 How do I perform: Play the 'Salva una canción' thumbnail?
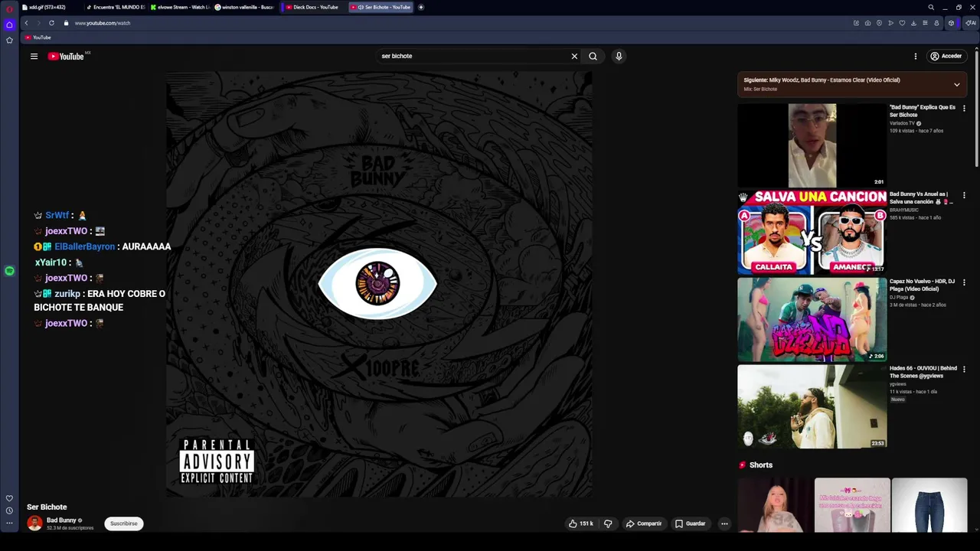(812, 233)
